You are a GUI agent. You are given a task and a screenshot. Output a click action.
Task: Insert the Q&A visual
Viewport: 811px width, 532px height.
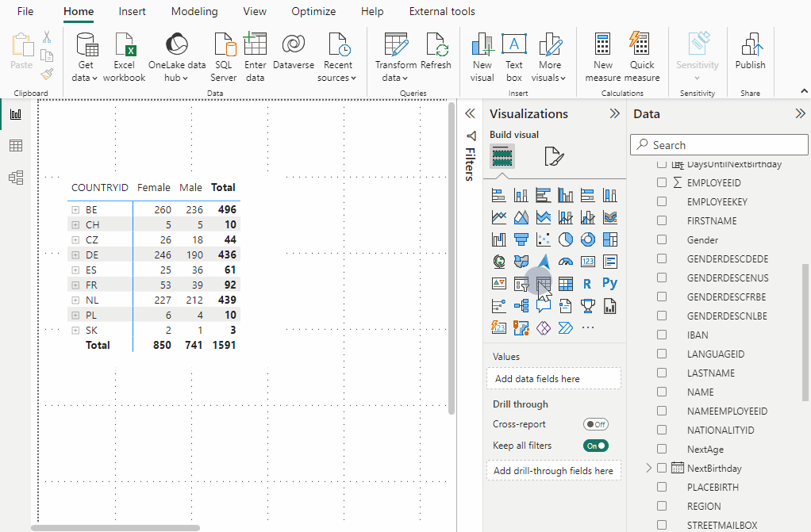pyautogui.click(x=543, y=305)
